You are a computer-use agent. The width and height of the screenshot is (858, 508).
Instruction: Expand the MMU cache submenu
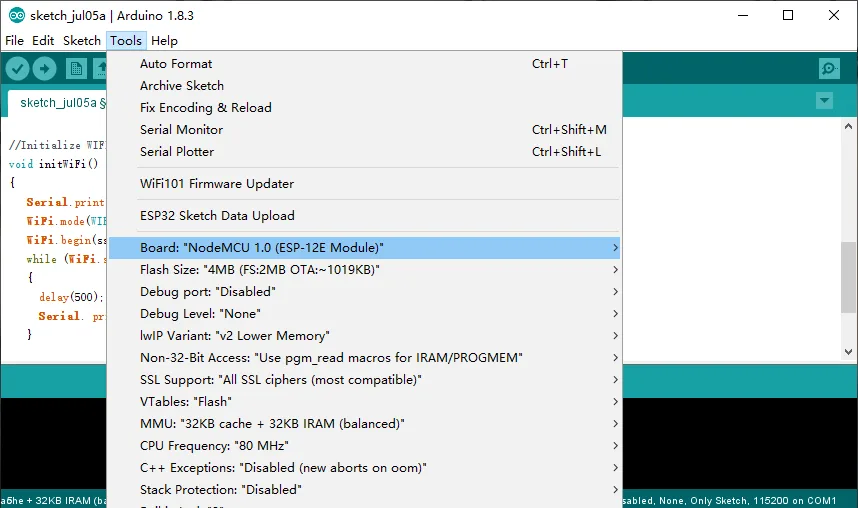point(364,424)
